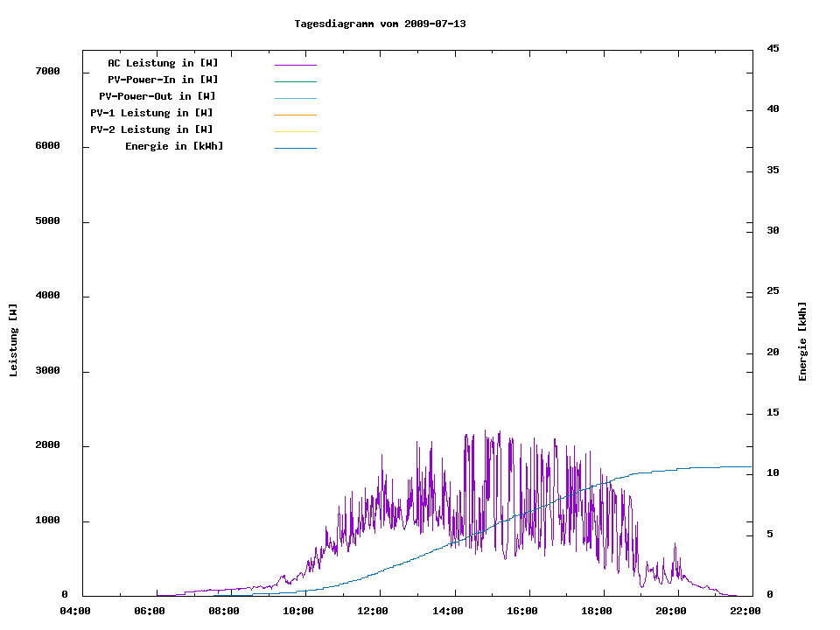
Task: Click the right axis title Energie [kWh]
Action: (803, 341)
